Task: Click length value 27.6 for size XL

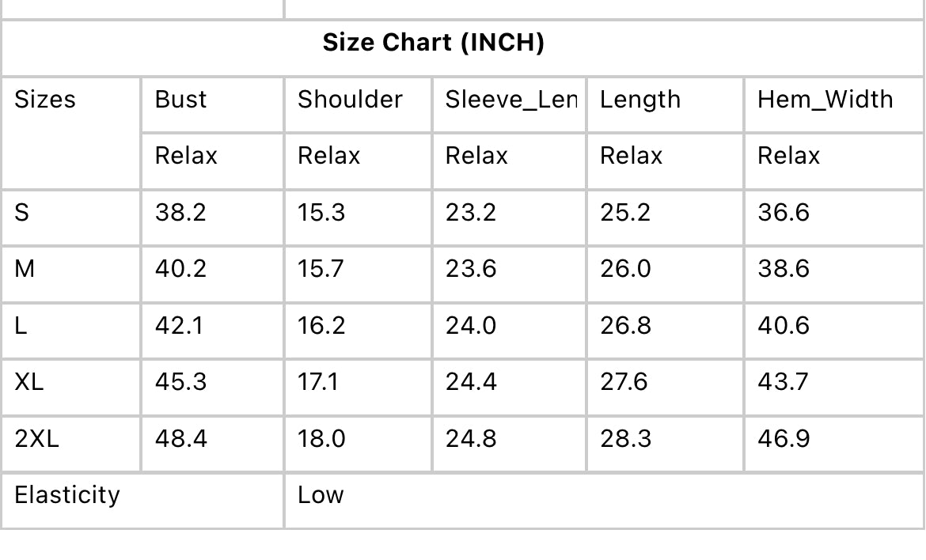Action: click(x=624, y=382)
